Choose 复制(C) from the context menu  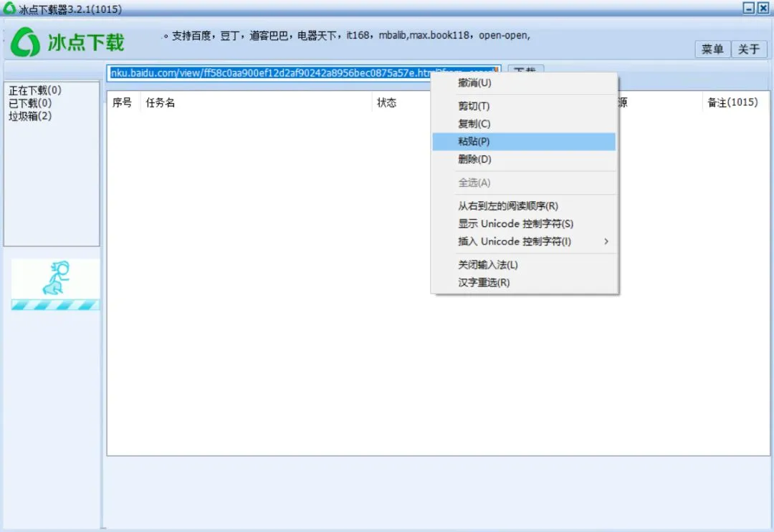524,124
